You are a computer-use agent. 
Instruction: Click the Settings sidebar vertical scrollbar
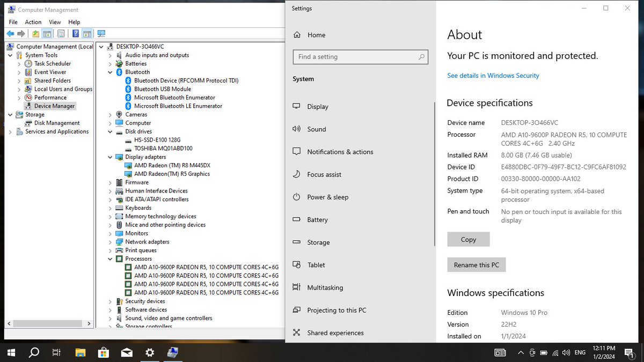[435, 174]
